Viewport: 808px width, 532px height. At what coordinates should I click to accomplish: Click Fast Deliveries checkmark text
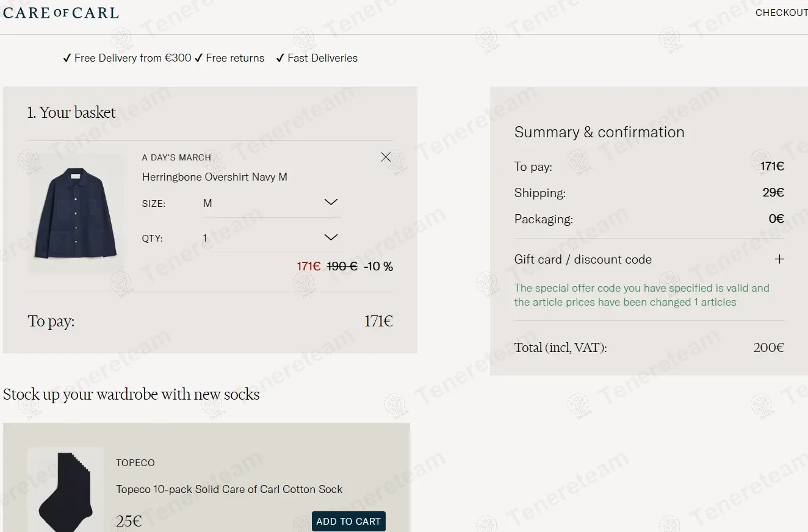click(317, 58)
